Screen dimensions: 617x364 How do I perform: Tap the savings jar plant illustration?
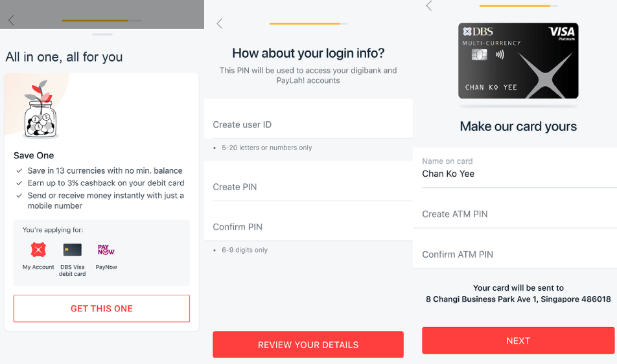pos(40,110)
